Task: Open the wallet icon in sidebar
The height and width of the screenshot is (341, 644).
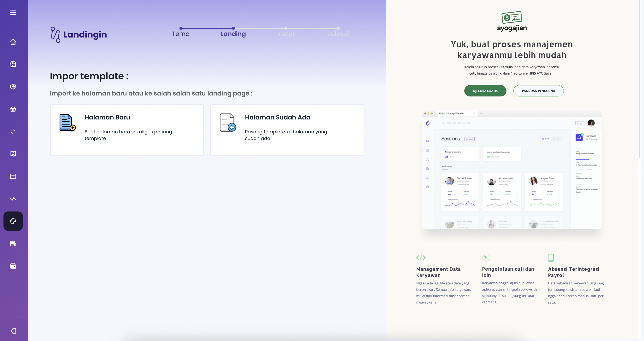Action: pos(13,266)
